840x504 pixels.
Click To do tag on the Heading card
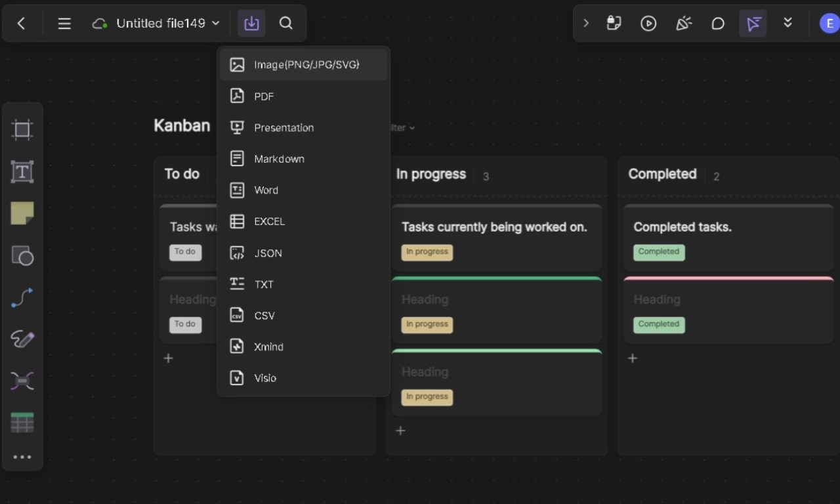(186, 324)
